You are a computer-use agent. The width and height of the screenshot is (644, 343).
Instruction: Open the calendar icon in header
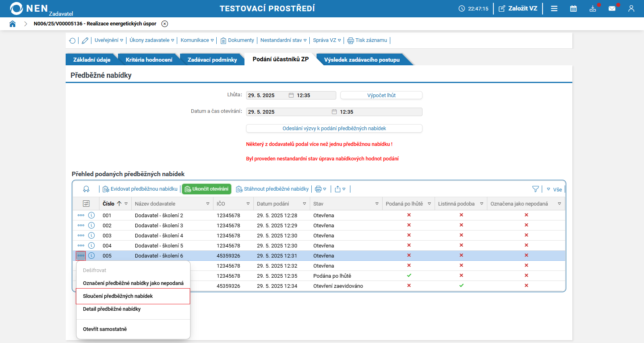coord(574,8)
